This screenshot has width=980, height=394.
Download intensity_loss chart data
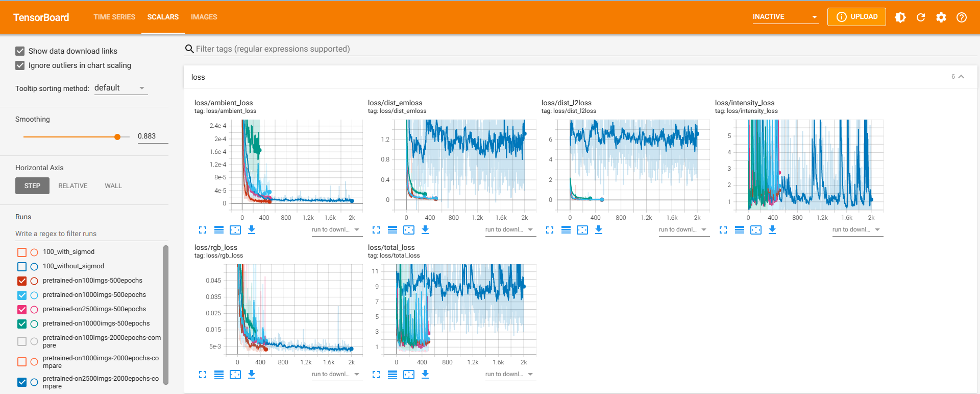pos(772,230)
